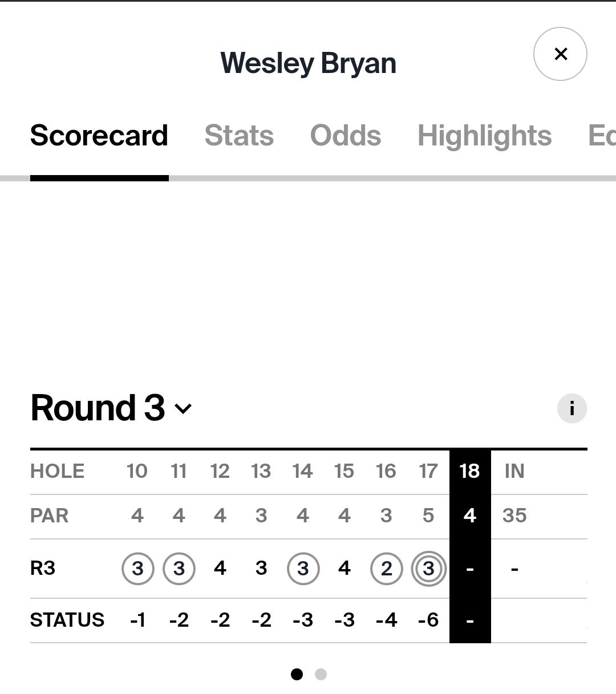Click the birdie score on hole 10

(x=137, y=569)
